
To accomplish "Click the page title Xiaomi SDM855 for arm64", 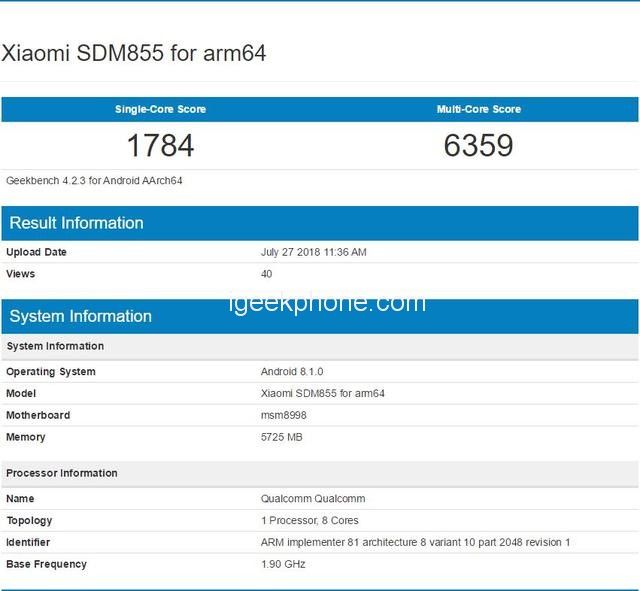I will point(134,53).
